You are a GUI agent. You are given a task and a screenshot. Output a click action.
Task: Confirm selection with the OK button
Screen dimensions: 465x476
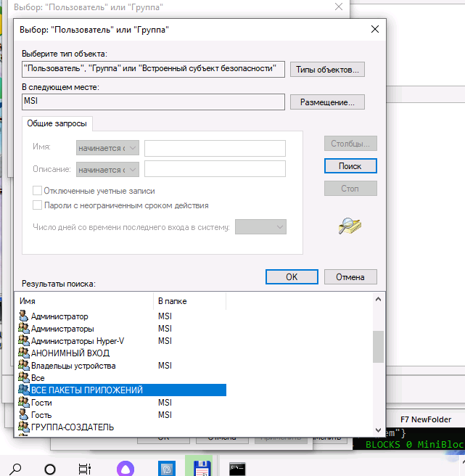pyautogui.click(x=292, y=277)
